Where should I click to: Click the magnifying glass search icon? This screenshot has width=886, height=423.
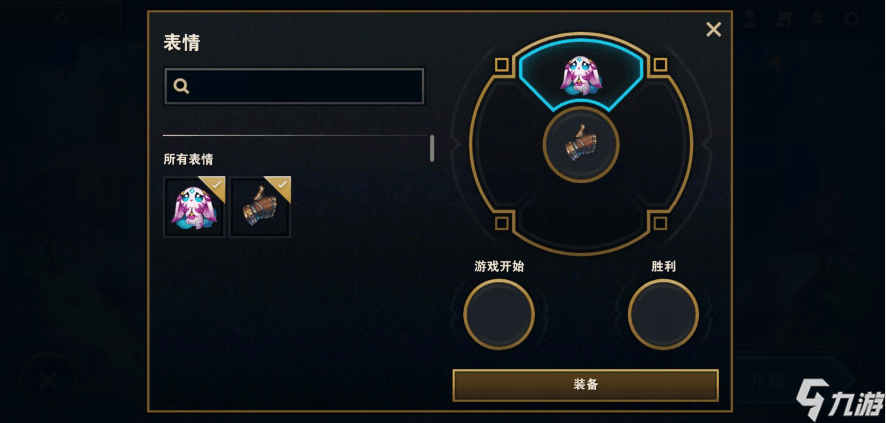click(x=181, y=86)
